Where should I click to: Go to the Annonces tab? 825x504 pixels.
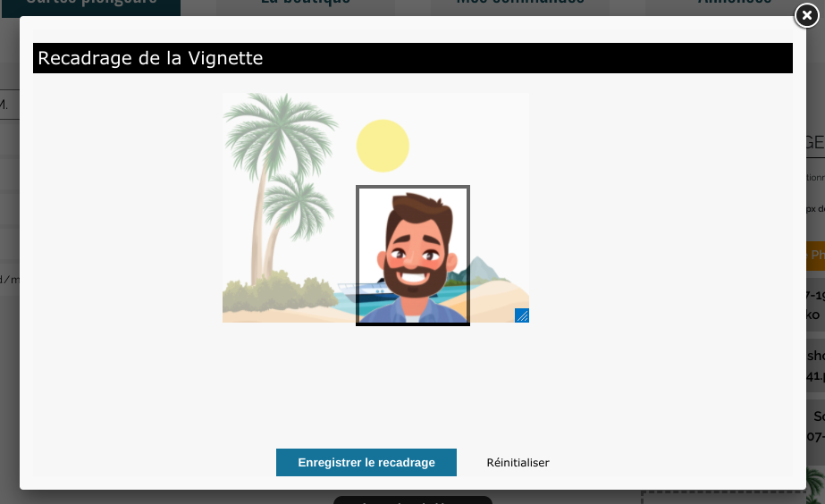[735, 5]
